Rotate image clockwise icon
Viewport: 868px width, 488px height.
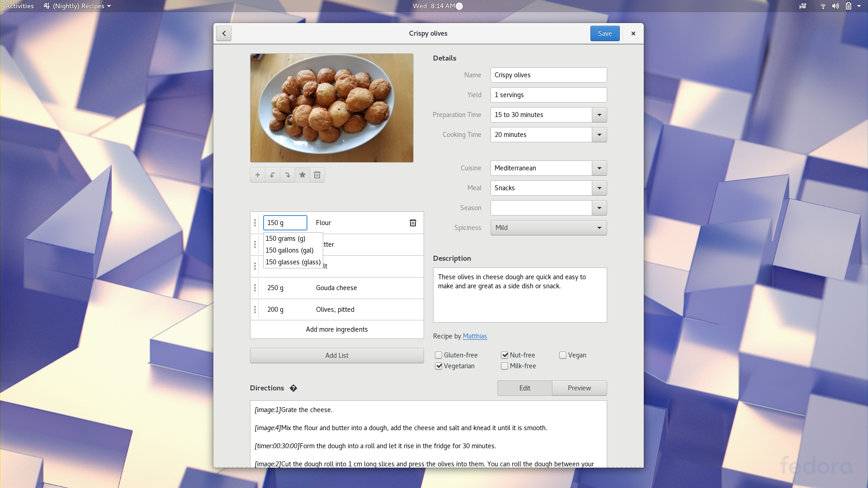[288, 175]
